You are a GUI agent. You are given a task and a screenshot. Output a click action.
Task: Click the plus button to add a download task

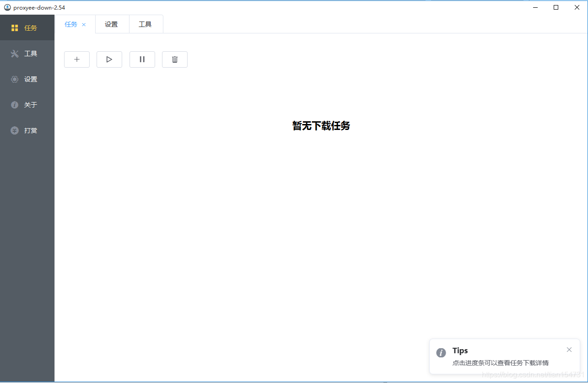(x=77, y=59)
